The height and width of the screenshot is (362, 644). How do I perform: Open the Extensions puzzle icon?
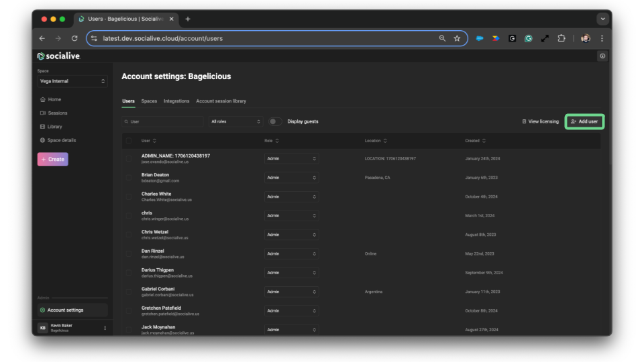(561, 38)
